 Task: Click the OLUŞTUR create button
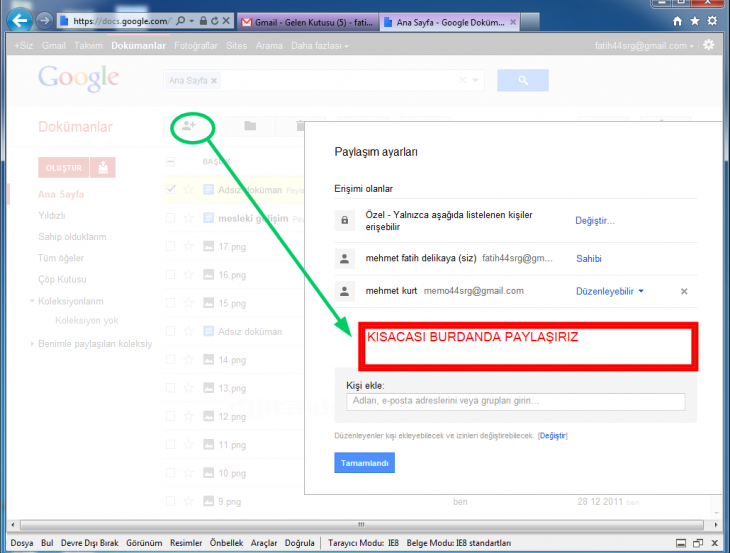(63, 167)
